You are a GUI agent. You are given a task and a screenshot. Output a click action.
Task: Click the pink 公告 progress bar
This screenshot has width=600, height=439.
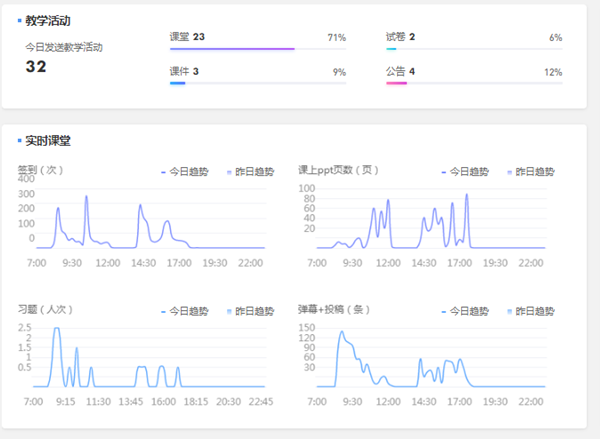396,83
